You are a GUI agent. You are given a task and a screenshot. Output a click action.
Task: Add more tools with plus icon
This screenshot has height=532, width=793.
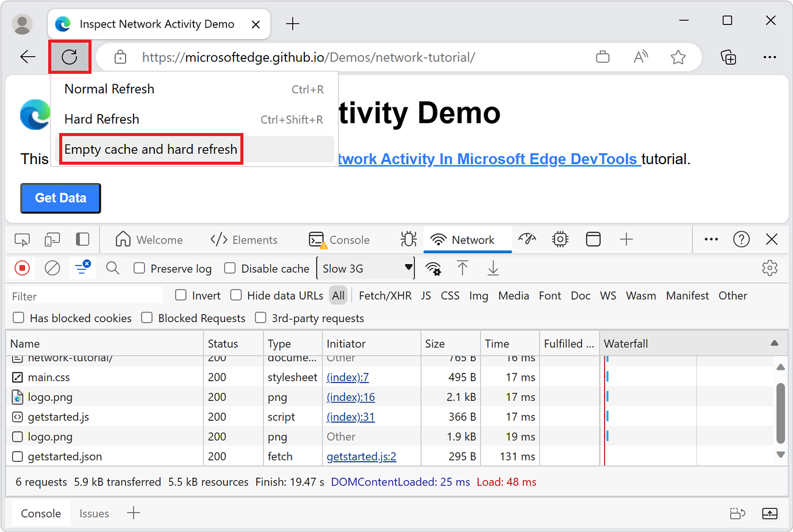626,240
